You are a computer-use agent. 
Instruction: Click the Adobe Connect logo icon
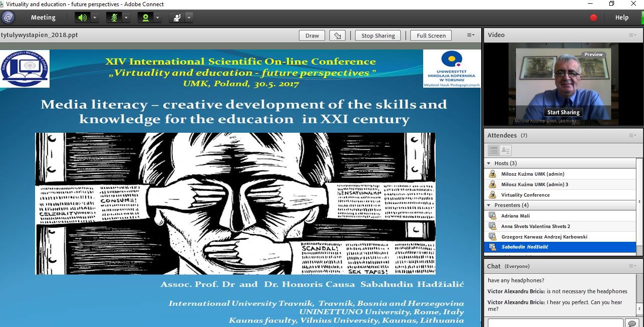[x=8, y=18]
